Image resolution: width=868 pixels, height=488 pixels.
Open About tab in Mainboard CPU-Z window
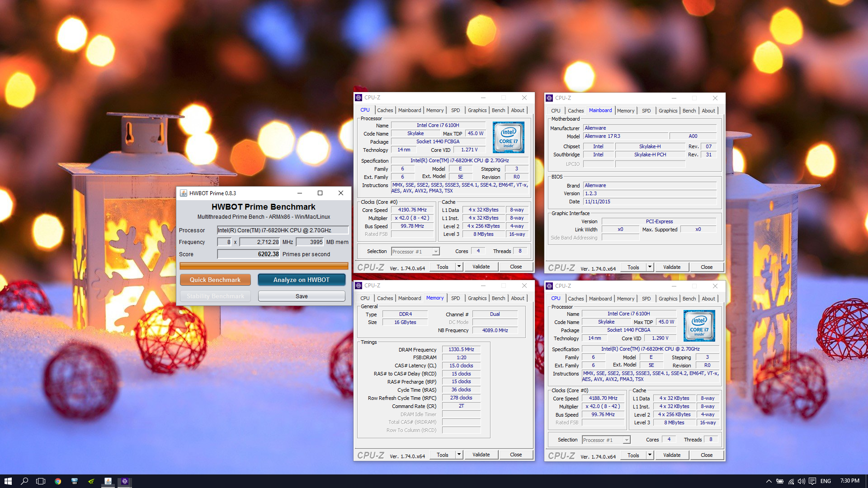click(x=708, y=111)
